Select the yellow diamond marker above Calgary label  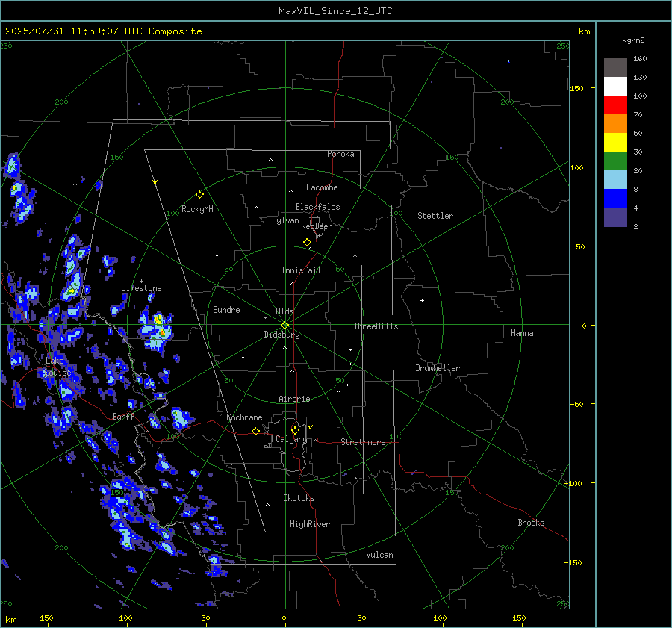pos(295,430)
